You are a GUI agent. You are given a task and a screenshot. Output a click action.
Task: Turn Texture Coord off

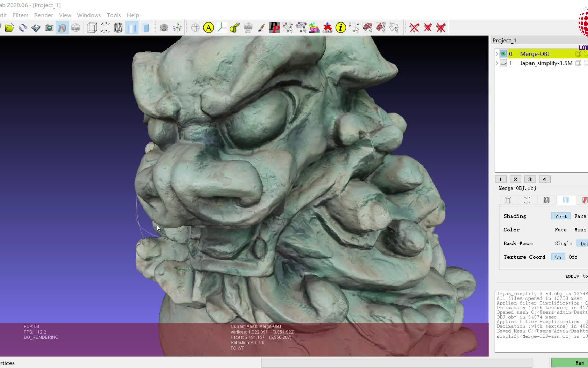pos(573,257)
